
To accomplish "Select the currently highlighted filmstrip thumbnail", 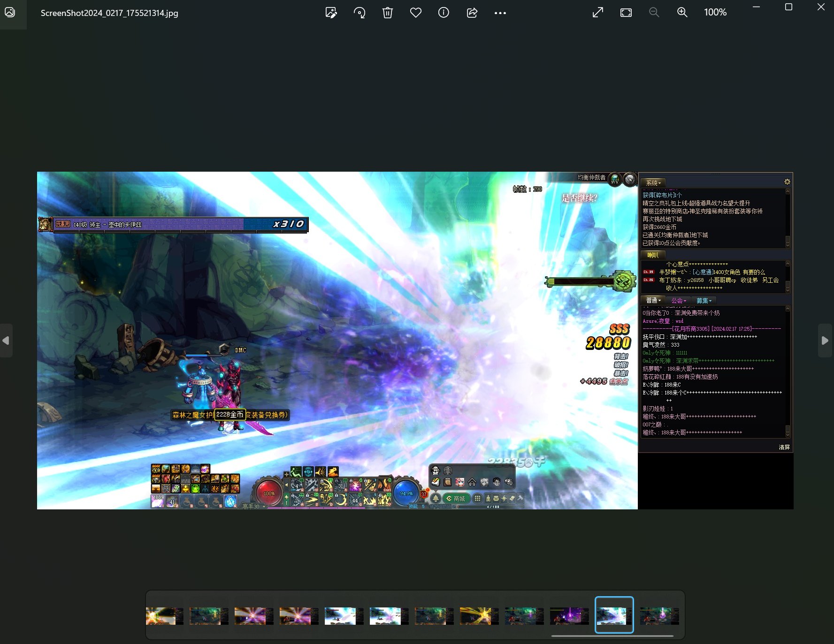I will pos(614,615).
